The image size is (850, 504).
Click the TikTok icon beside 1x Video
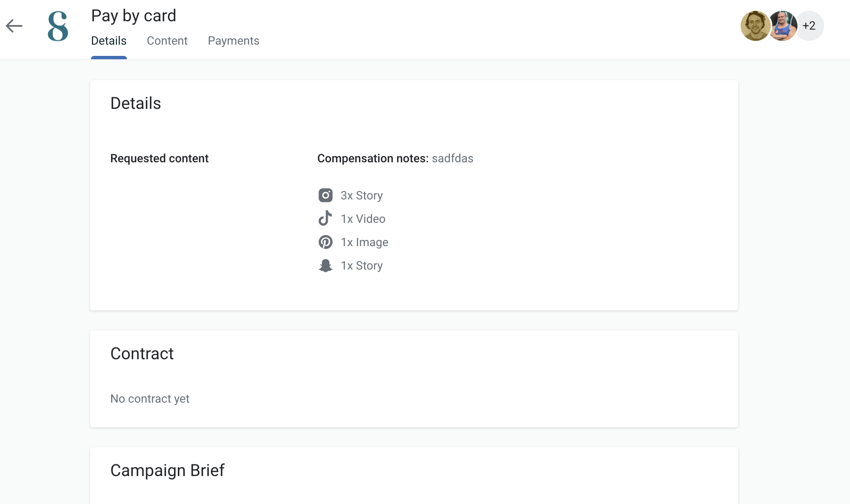point(326,218)
